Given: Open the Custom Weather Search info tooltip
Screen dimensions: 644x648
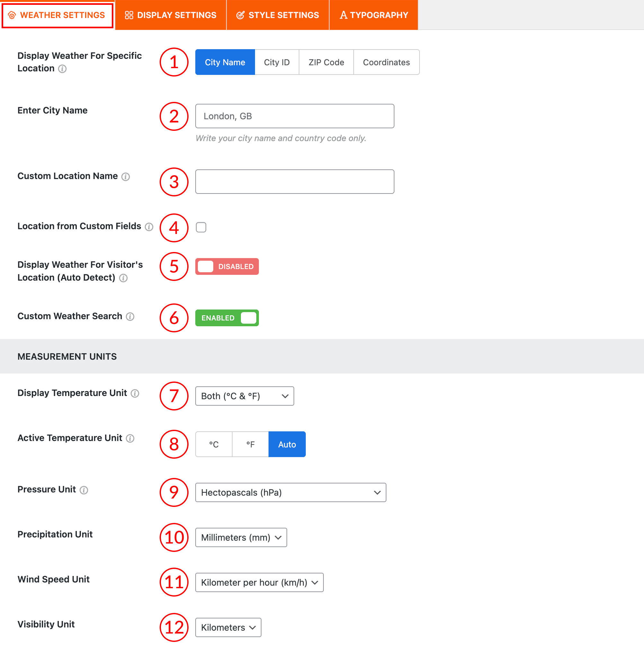Looking at the screenshot, I should 130,317.
